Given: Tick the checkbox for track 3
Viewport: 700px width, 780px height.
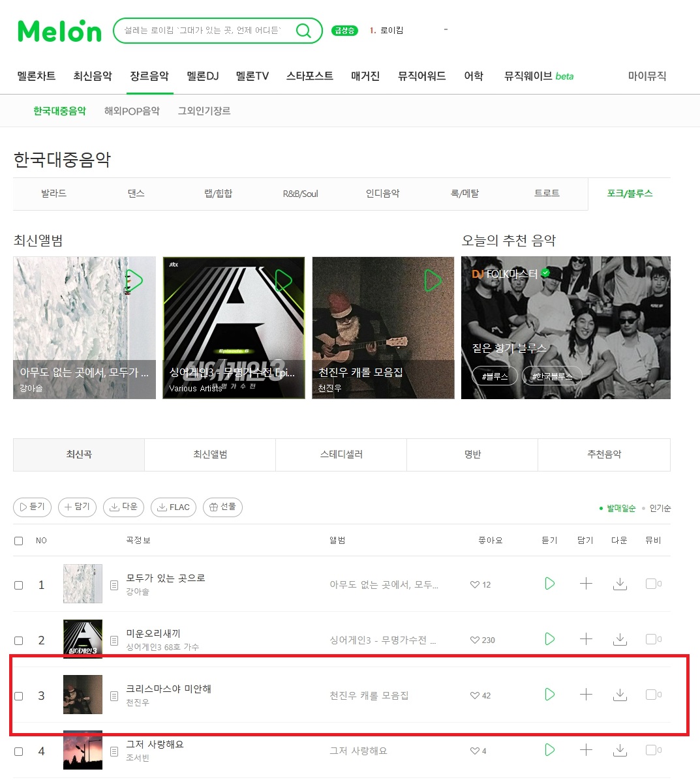Looking at the screenshot, I should pyautogui.click(x=18, y=696).
